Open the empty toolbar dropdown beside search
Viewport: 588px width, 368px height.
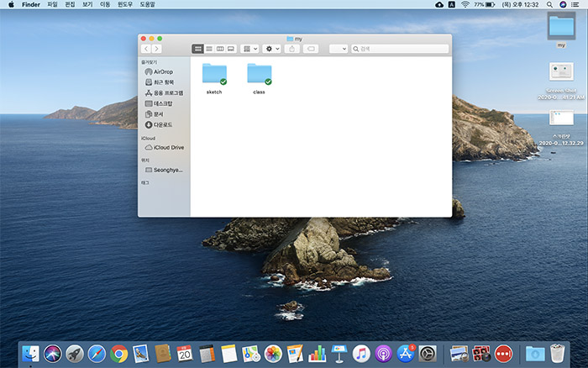point(339,49)
